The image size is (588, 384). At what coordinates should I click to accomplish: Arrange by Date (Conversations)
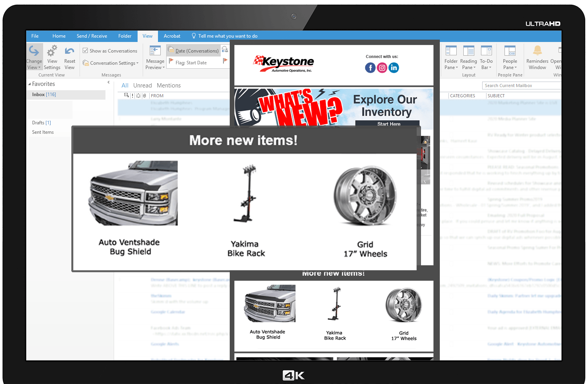(x=194, y=51)
